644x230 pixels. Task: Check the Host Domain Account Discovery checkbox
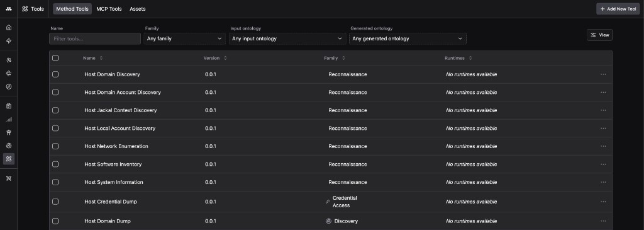point(55,92)
